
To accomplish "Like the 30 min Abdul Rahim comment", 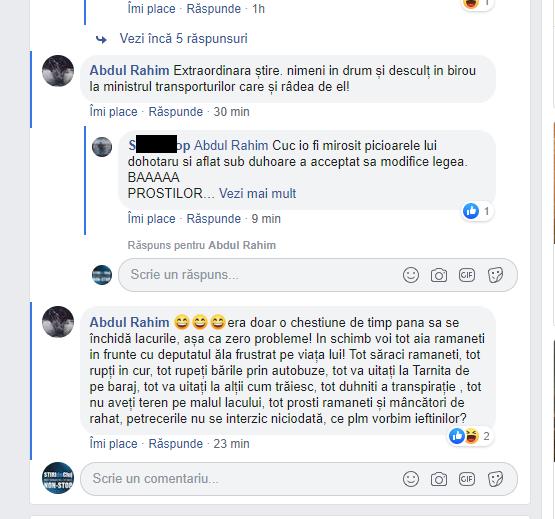I will pos(113,112).
